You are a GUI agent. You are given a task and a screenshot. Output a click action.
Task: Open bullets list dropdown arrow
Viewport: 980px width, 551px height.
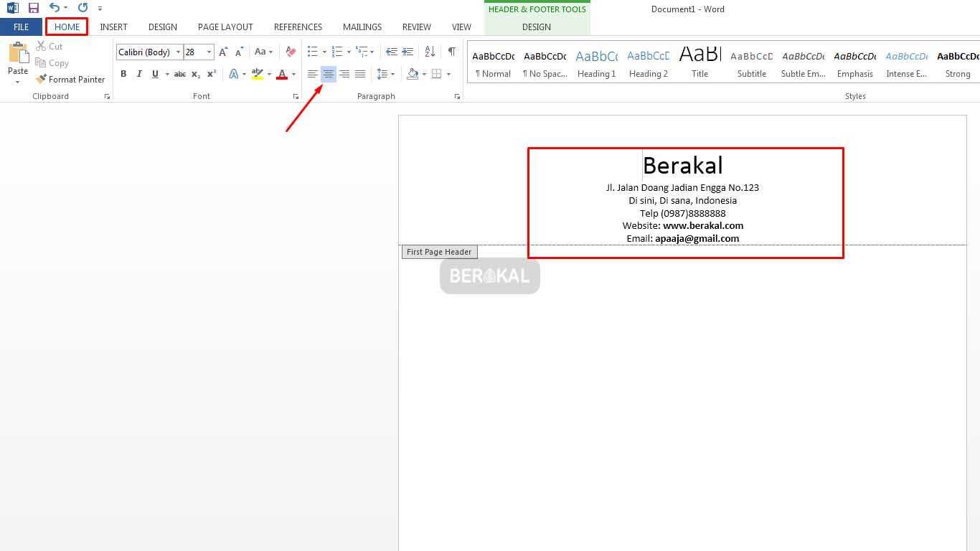click(x=324, y=52)
